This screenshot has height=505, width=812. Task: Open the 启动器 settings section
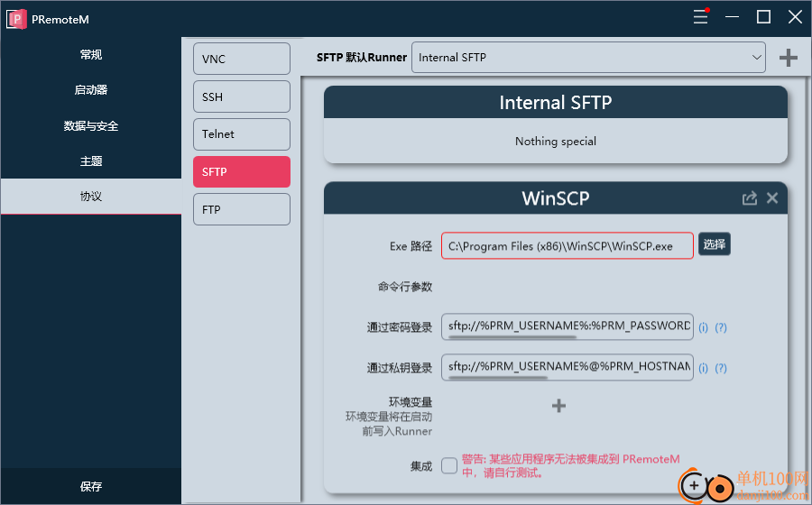91,90
